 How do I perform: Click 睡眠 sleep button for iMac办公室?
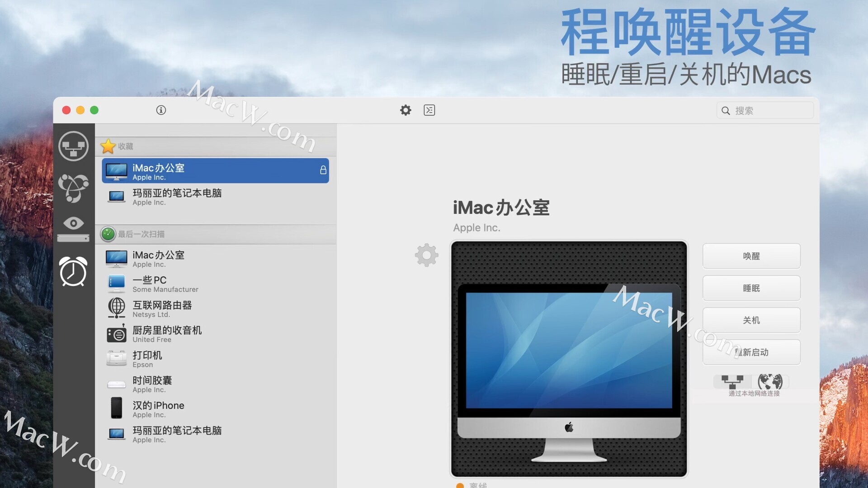[x=751, y=288]
